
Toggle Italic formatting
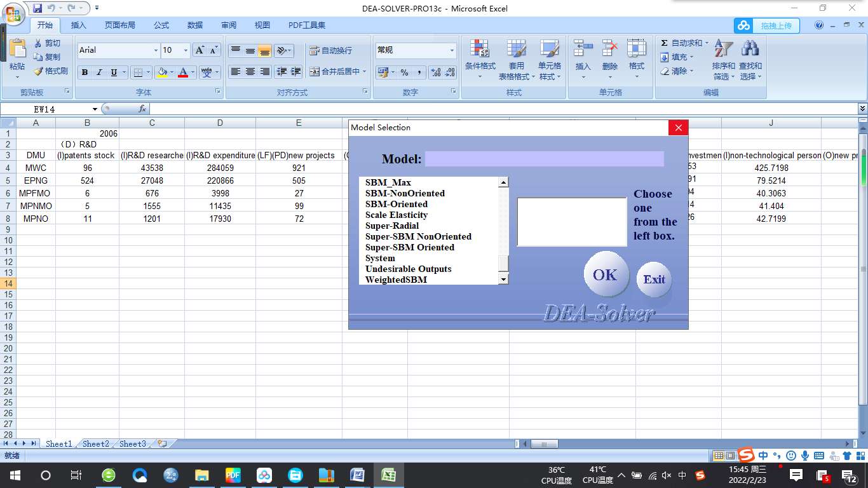tap(99, 72)
